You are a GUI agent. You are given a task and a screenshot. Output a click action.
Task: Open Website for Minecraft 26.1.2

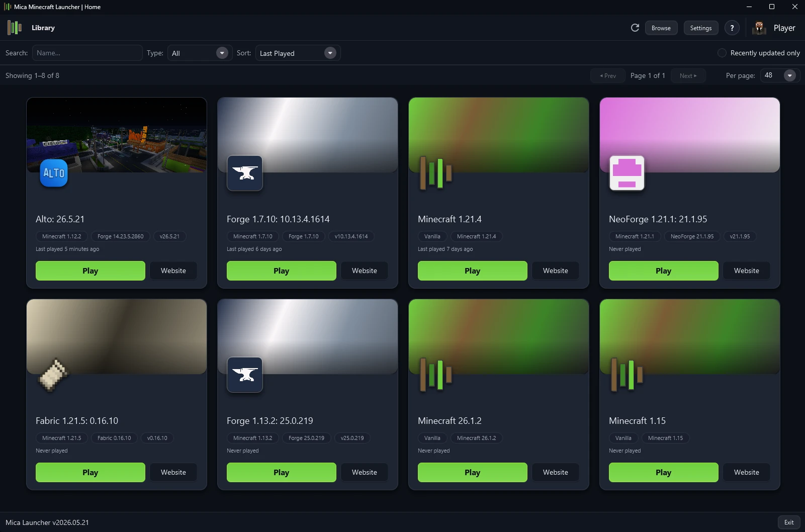coord(556,472)
